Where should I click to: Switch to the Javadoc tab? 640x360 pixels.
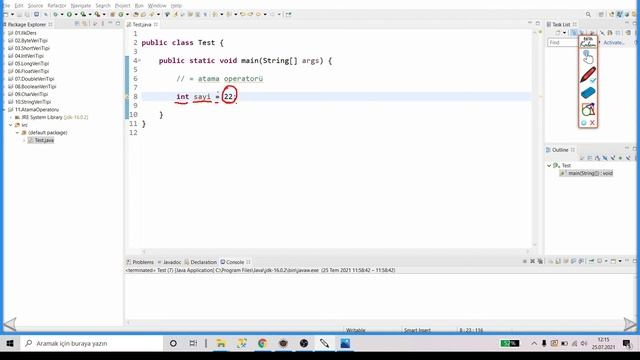pyautogui.click(x=169, y=262)
